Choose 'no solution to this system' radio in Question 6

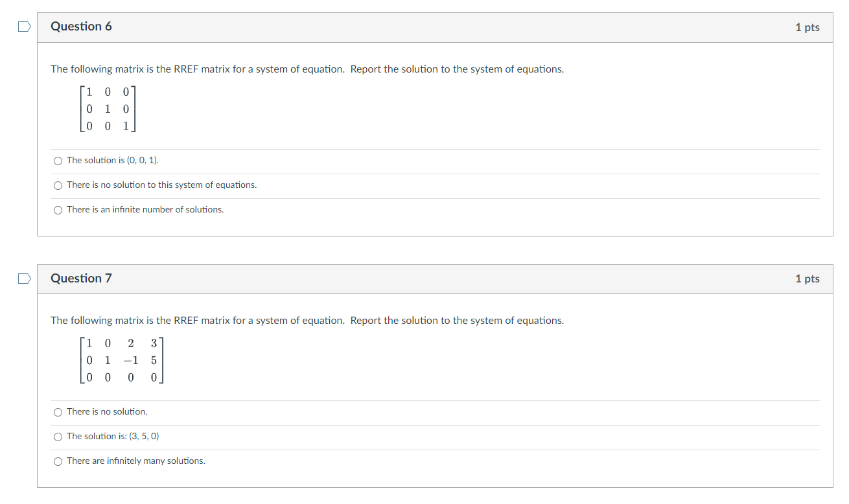(x=58, y=185)
